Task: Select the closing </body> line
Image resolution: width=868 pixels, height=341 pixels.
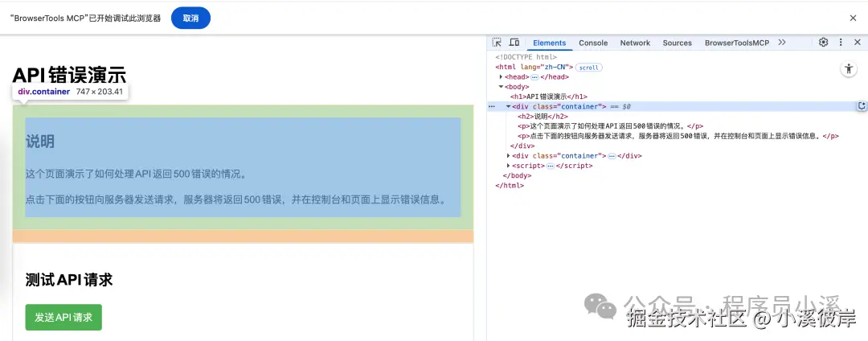Action: pos(517,175)
